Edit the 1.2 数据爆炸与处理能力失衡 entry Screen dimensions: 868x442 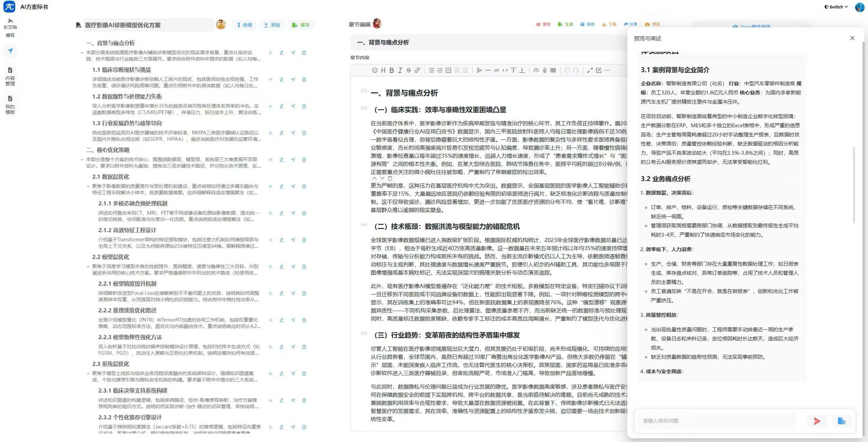click(282, 106)
